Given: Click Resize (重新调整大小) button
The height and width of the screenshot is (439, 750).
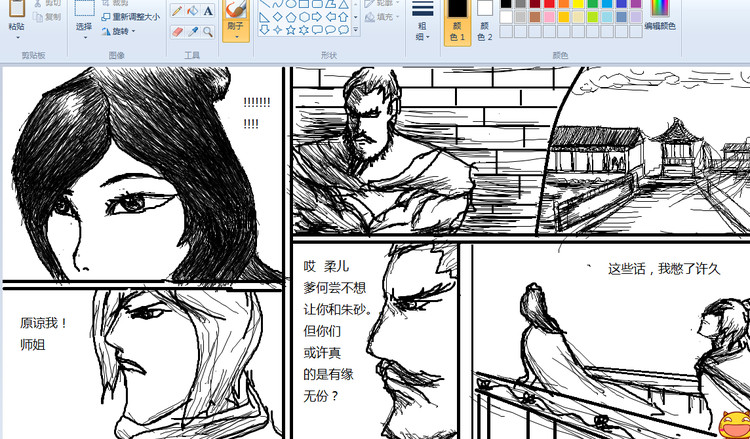Looking at the screenshot, I should coord(130,17).
